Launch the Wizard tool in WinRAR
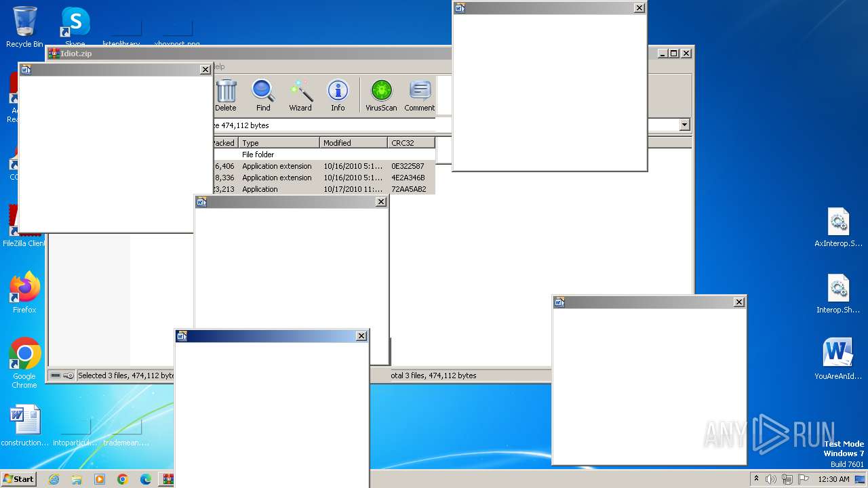This screenshot has width=868, height=488. (300, 96)
